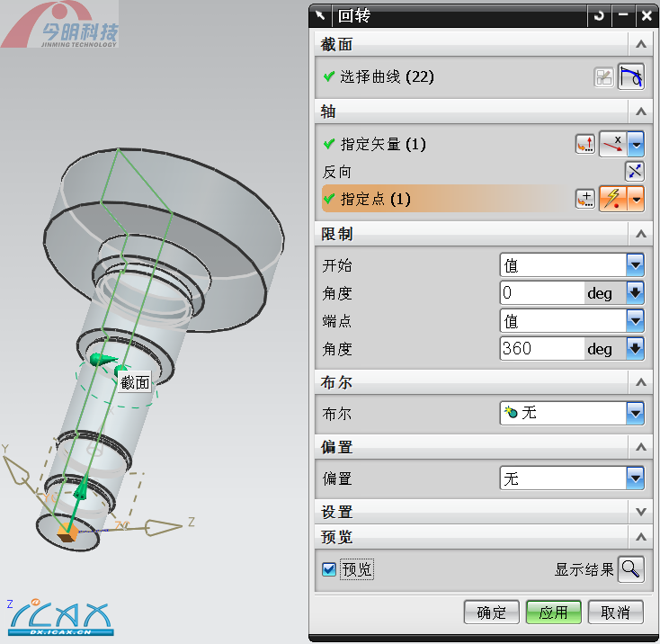Viewport: 660px width, 644px height.
Task: Open the 端点 limit type dropdown
Action: [x=572, y=321]
